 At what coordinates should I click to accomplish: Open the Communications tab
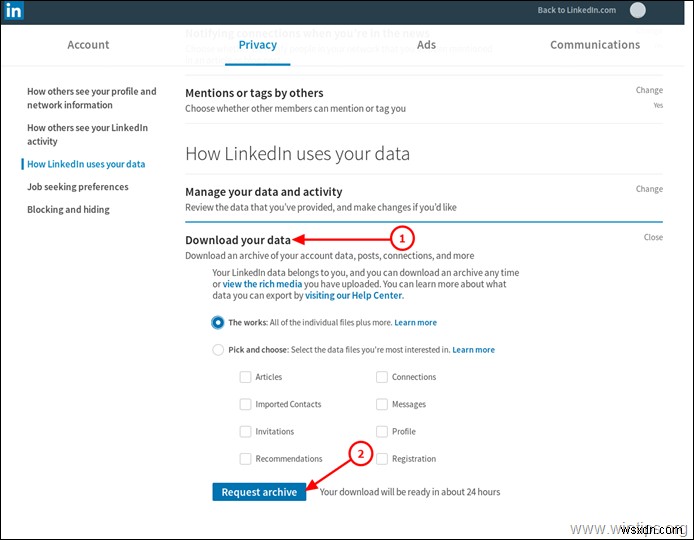click(595, 45)
